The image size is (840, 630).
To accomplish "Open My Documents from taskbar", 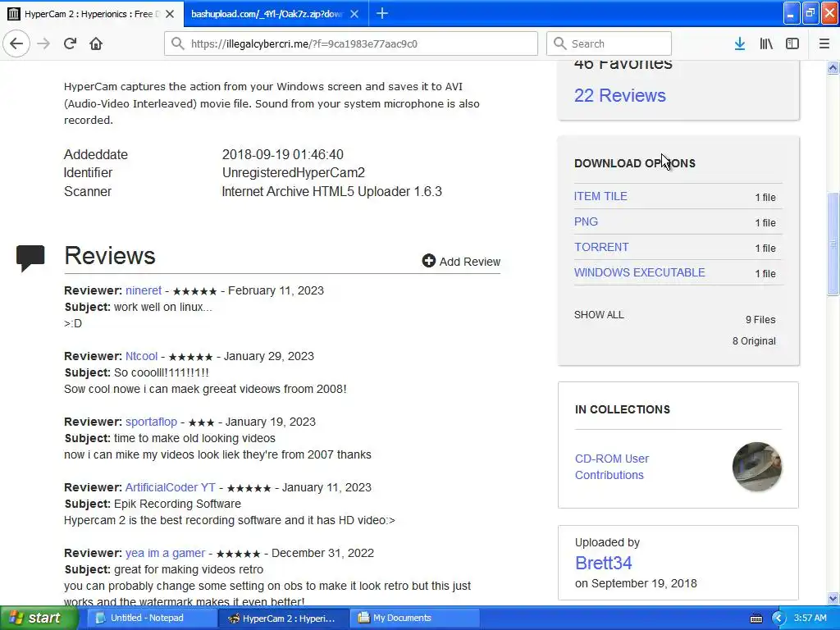I will click(x=414, y=619).
